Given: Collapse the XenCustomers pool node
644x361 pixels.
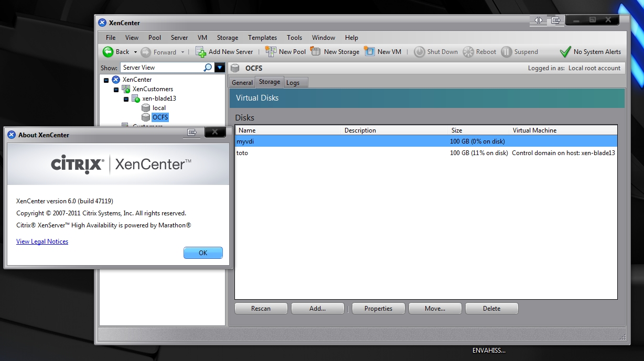Looking at the screenshot, I should point(116,90).
